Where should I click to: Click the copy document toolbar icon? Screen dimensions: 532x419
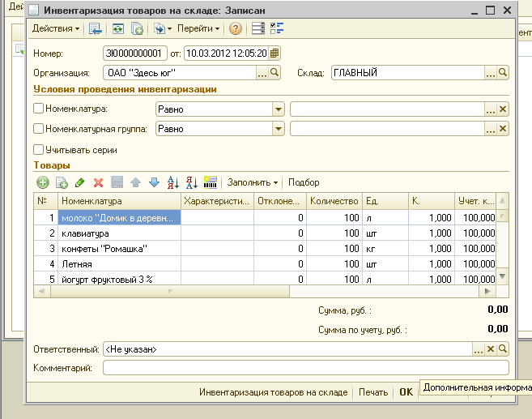click(137, 28)
